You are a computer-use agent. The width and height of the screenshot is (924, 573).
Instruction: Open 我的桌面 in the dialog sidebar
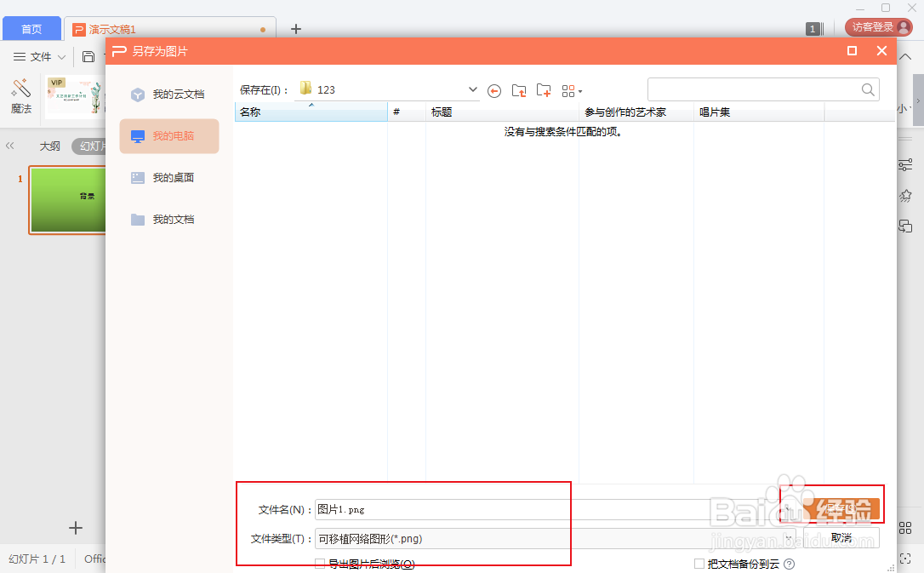[172, 177]
